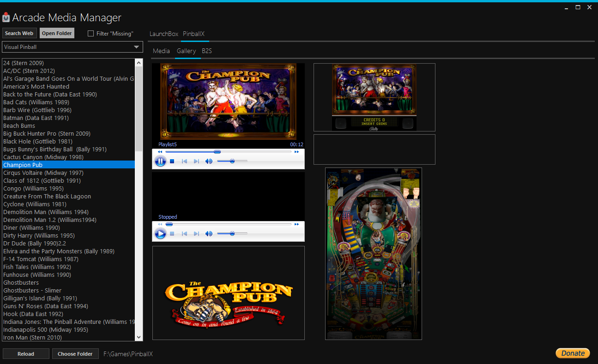Click rewind arrows on stopped player

[x=160, y=224]
